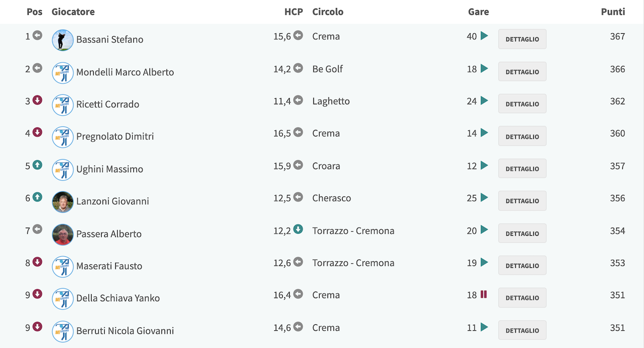This screenshot has width=644, height=348.
Task: Click the green play triangle next to 40 gare
Action: [x=484, y=36]
